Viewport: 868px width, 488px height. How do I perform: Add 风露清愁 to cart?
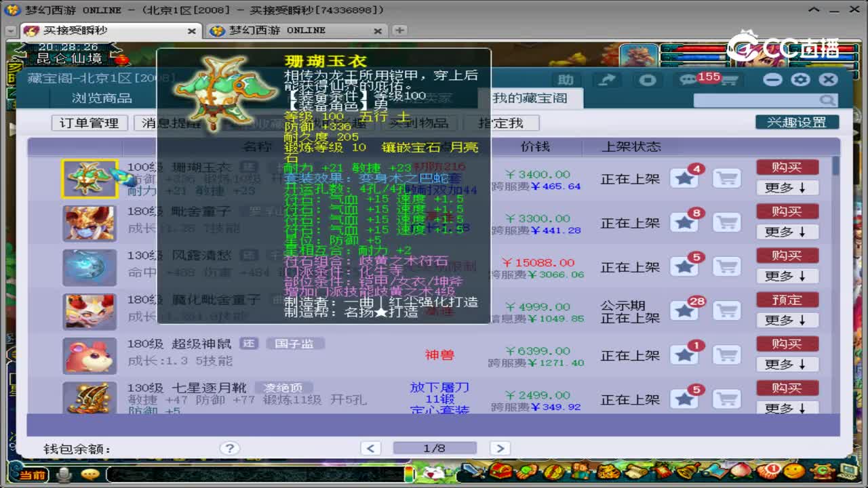tap(727, 266)
